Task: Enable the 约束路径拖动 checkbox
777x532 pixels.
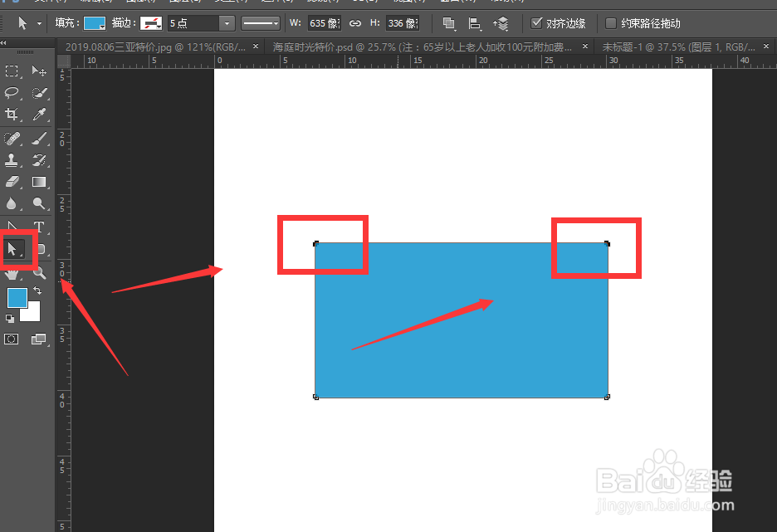Action: [x=611, y=22]
